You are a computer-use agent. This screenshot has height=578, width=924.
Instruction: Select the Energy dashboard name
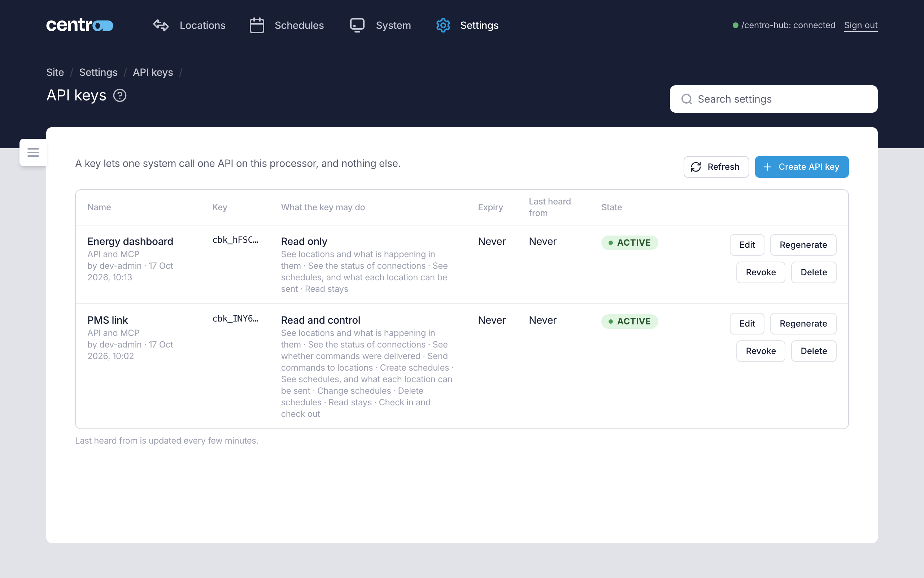click(x=130, y=241)
